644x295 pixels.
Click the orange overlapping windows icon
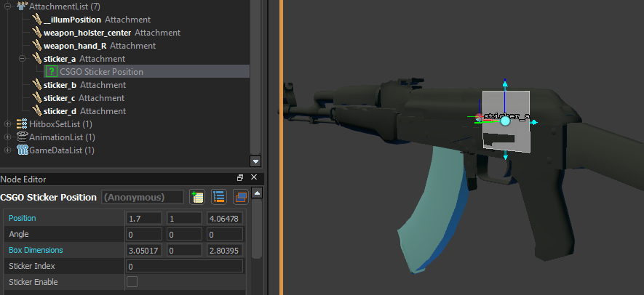tap(240, 197)
